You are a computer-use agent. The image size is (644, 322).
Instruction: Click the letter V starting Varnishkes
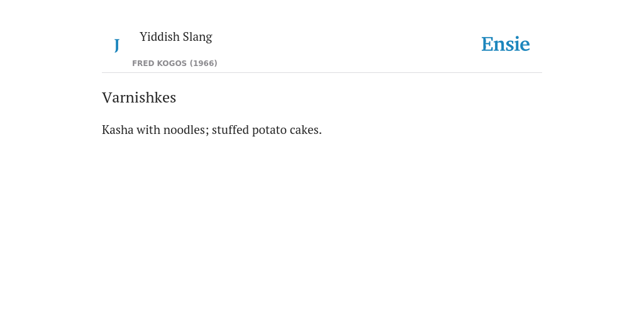[106, 97]
